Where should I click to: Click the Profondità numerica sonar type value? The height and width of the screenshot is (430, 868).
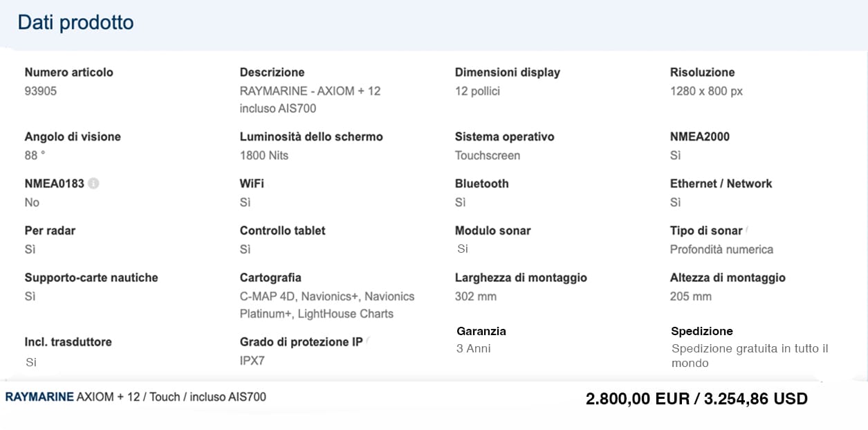click(x=721, y=249)
